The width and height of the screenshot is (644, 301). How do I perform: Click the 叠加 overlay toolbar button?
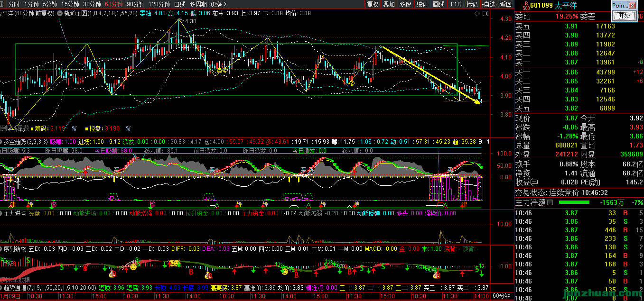389,4
